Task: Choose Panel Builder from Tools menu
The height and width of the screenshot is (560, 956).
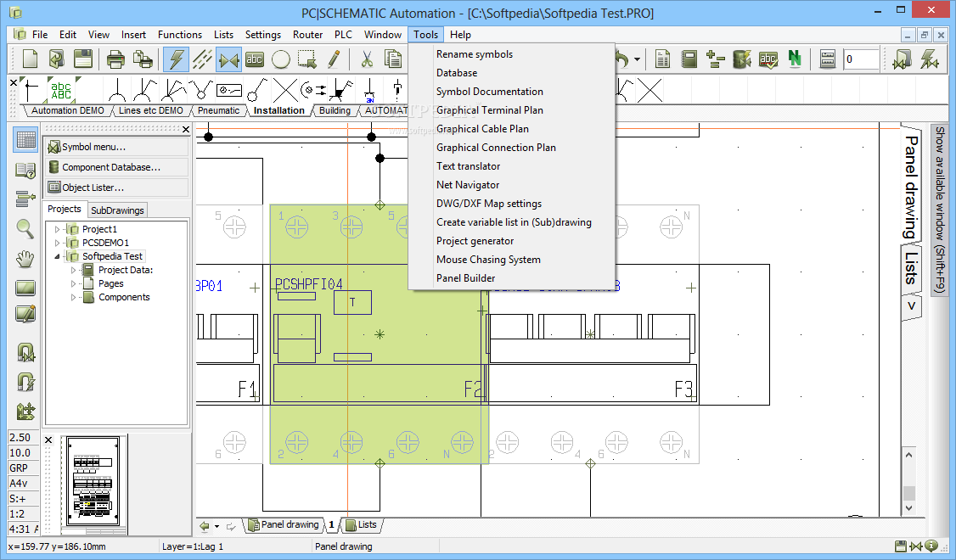Action: 465,278
